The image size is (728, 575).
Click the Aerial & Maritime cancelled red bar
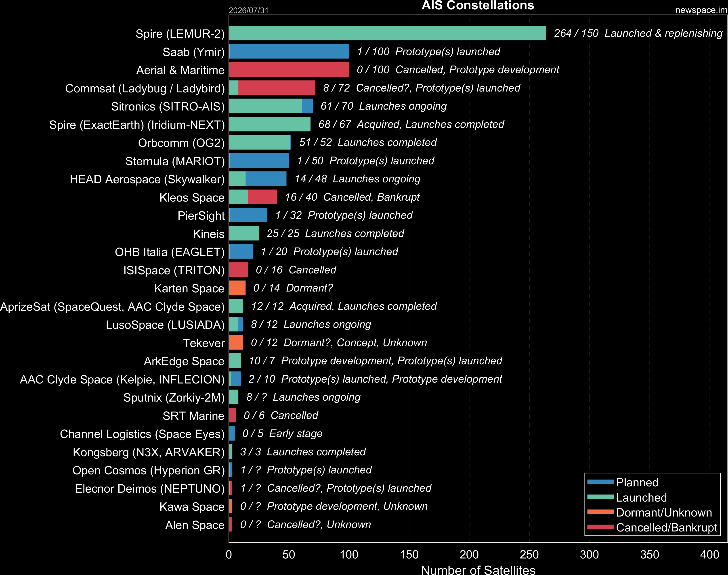pos(289,70)
